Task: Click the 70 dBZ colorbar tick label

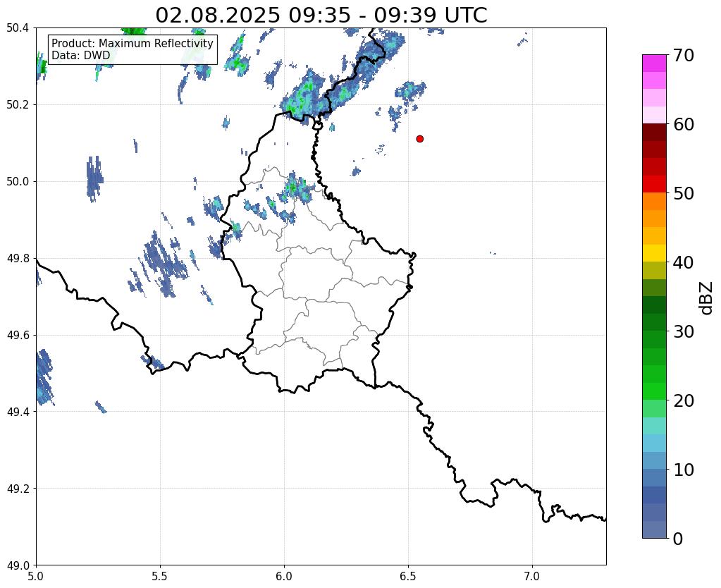Action: 684,55
